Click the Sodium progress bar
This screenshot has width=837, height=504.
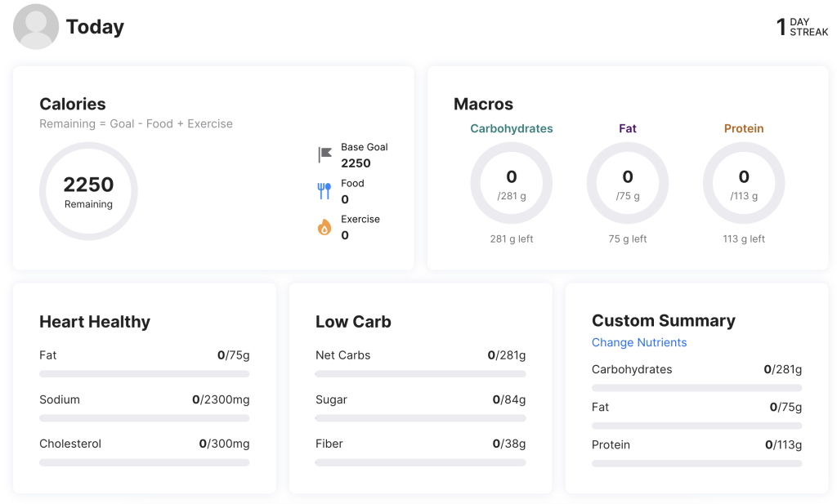tap(144, 418)
